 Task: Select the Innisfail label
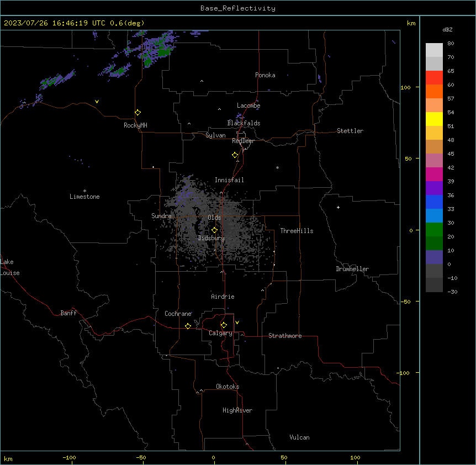coord(229,180)
